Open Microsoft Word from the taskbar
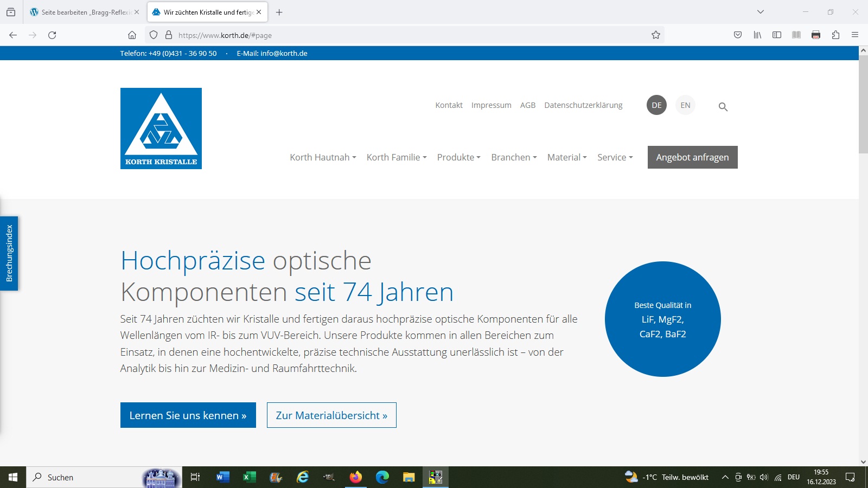This screenshot has width=868, height=488. pos(222,477)
